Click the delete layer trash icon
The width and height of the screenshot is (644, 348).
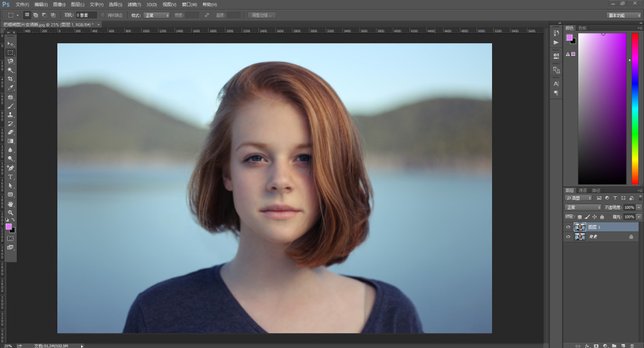click(x=632, y=345)
